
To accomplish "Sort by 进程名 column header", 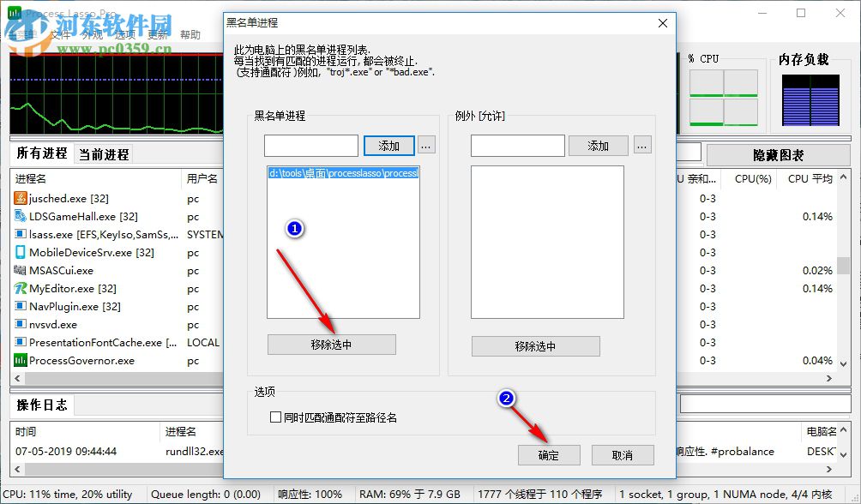I will coord(96,178).
